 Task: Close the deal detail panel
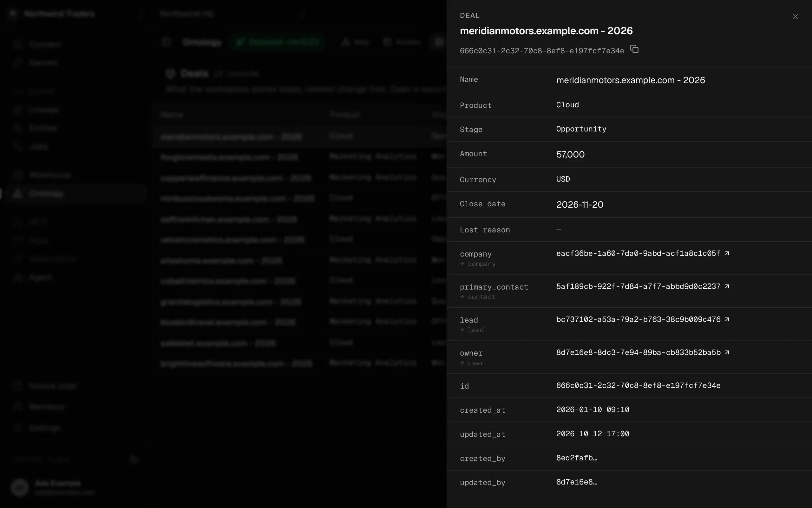(795, 17)
